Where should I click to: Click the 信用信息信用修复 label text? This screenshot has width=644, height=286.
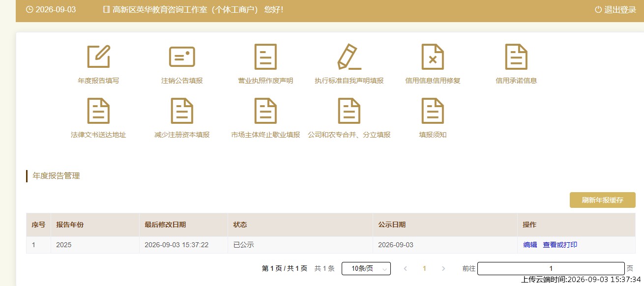click(x=433, y=81)
